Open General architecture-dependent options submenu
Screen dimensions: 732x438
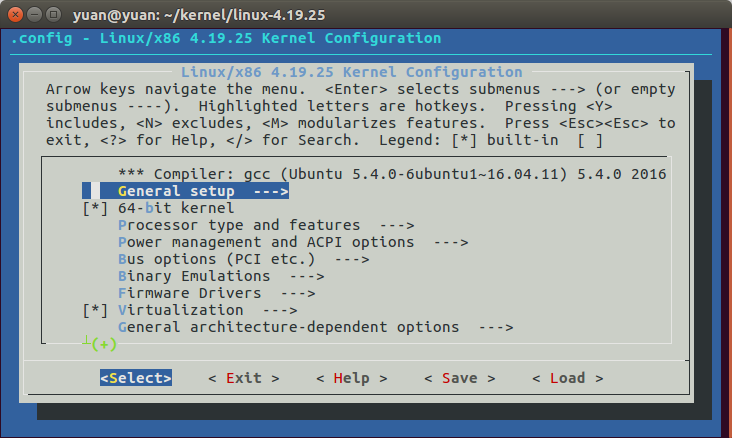[x=316, y=327]
